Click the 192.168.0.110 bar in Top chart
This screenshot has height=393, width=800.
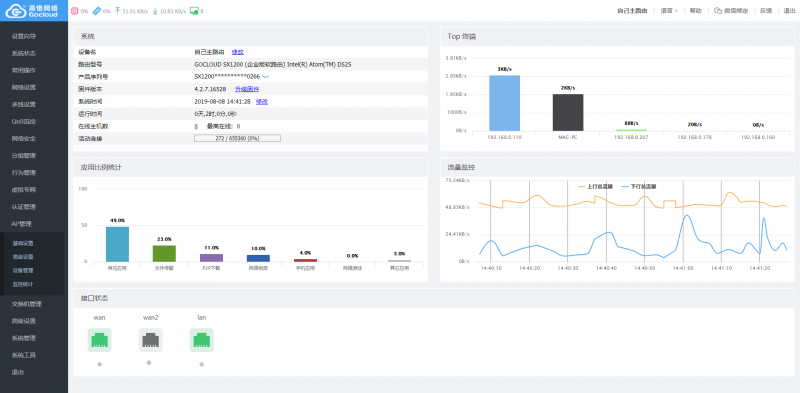click(505, 103)
